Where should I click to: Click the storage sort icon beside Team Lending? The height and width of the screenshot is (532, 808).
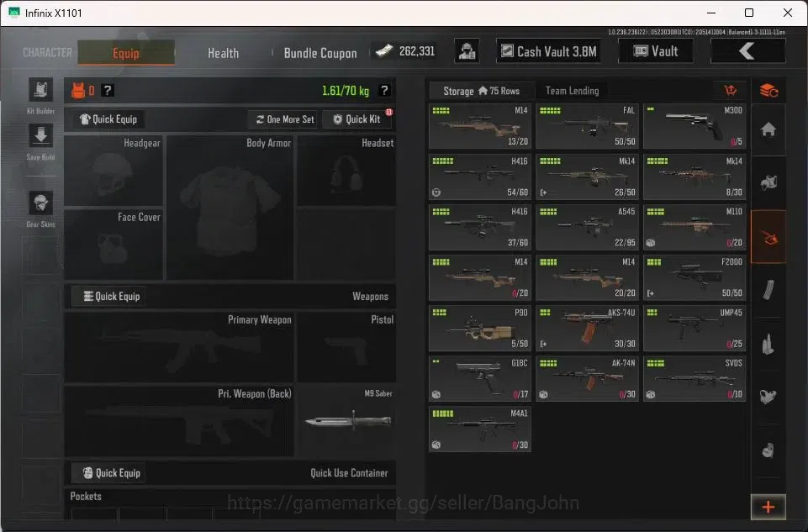pyautogui.click(x=730, y=91)
